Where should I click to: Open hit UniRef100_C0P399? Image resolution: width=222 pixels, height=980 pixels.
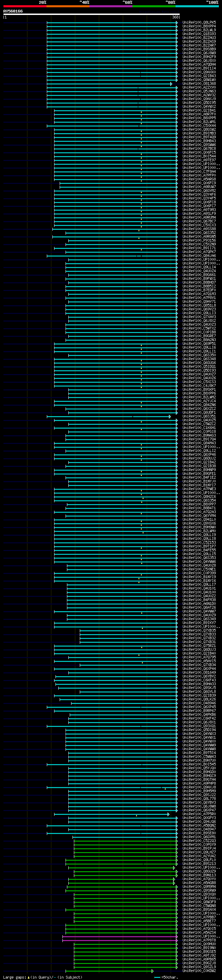(199, 573)
